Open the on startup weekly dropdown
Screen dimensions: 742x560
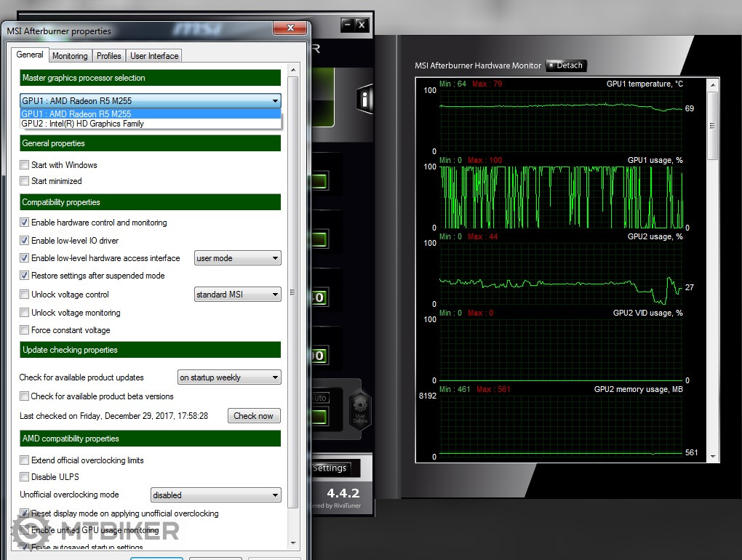229,377
